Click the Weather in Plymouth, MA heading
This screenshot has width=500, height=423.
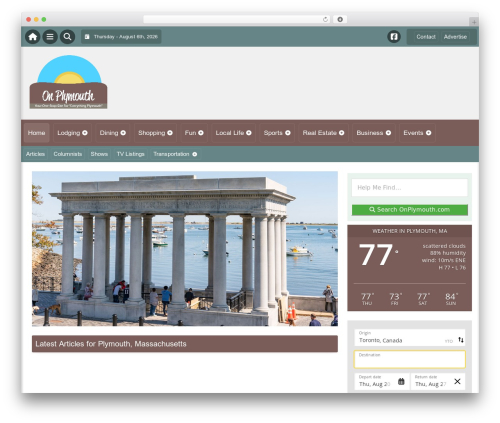coord(410,231)
